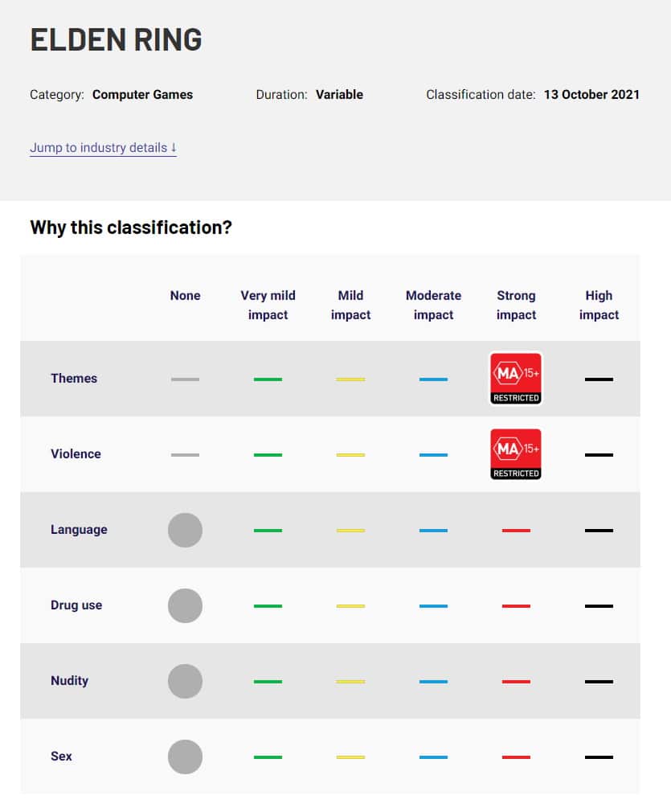Open the Jump to industry details link

coord(103,148)
